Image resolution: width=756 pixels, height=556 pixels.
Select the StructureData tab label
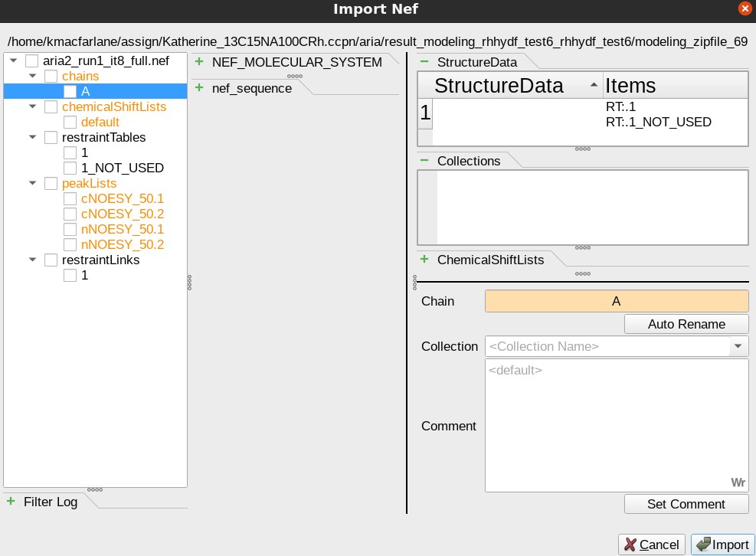coord(477,62)
